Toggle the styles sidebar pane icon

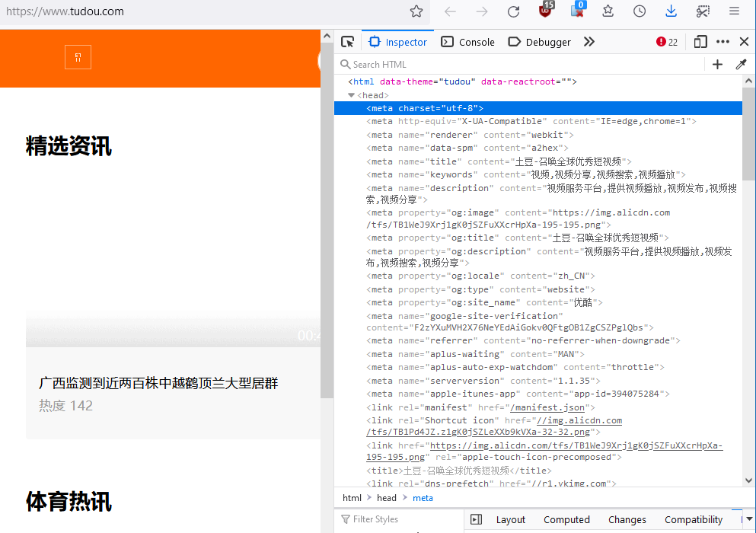click(x=476, y=519)
